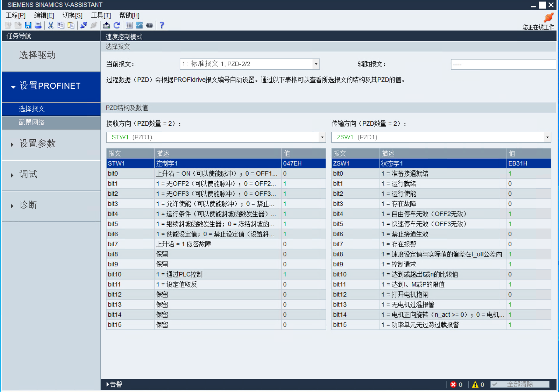Select the STW1 控制字1 table row

(x=216, y=163)
